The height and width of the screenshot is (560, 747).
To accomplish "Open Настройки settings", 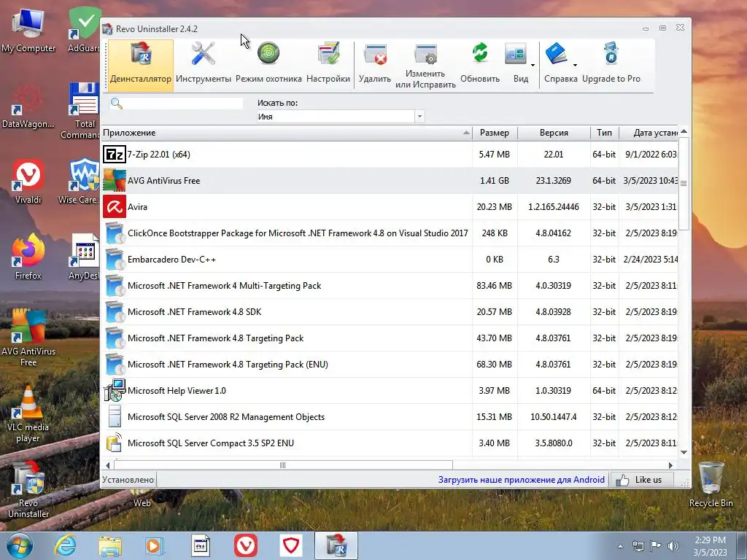I will pyautogui.click(x=328, y=64).
